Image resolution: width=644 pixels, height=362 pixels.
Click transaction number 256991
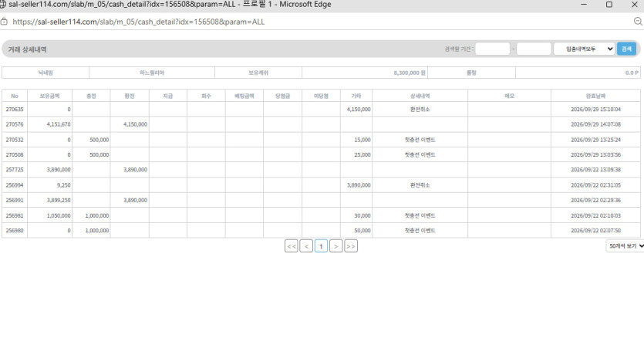point(15,200)
